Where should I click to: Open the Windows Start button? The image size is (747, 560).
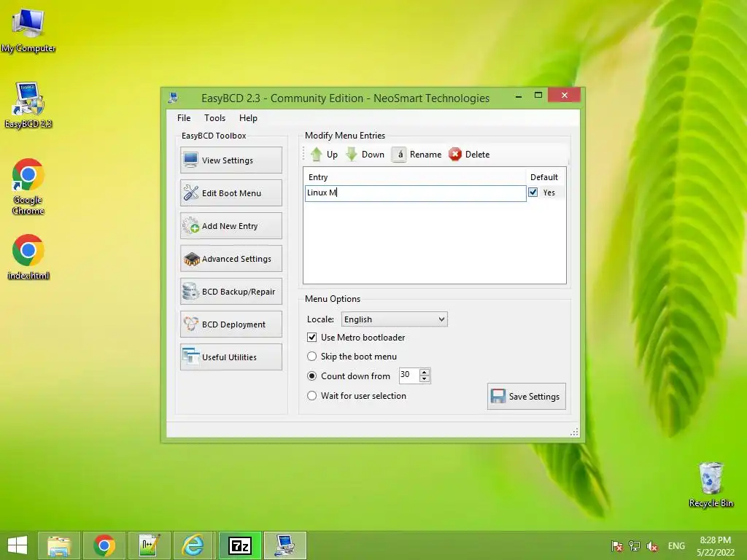(x=18, y=545)
